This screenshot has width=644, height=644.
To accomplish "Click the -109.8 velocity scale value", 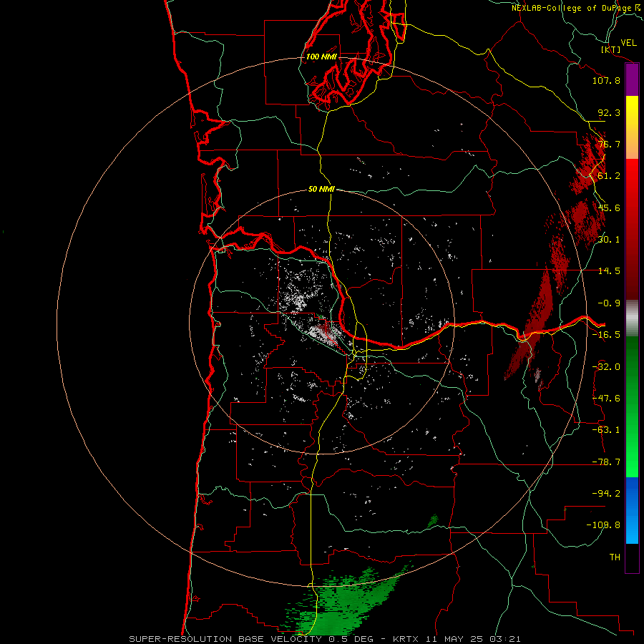I will pos(603,525).
